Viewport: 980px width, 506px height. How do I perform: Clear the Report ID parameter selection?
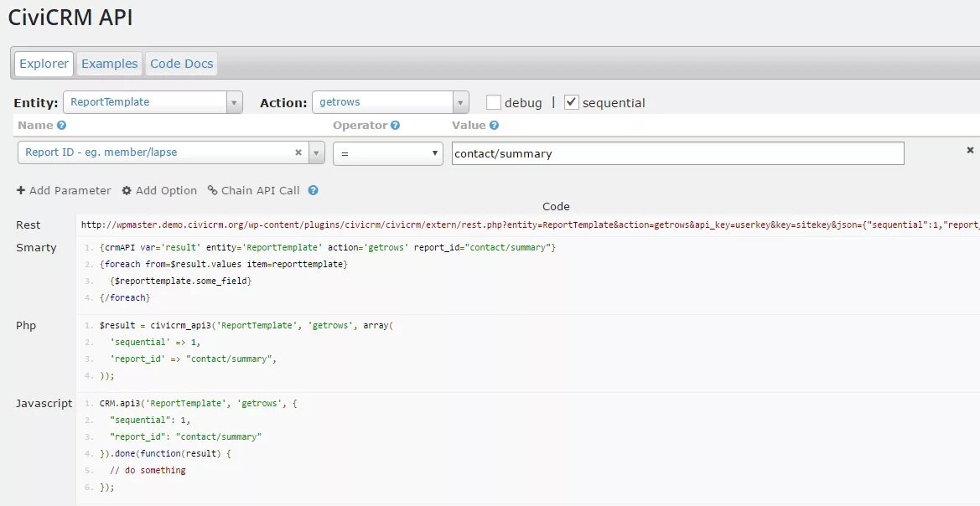pyautogui.click(x=298, y=152)
